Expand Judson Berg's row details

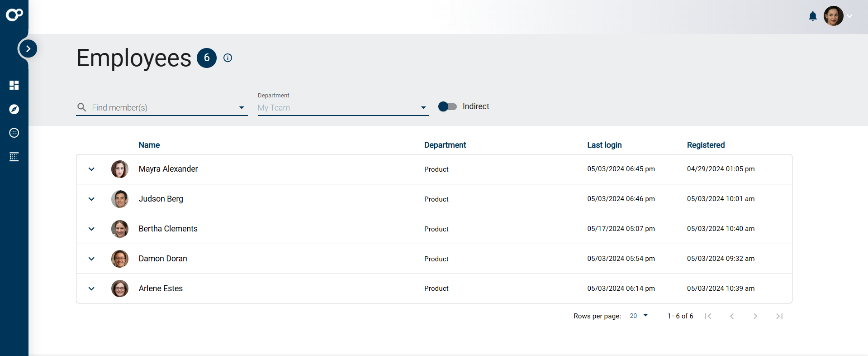tap(91, 199)
